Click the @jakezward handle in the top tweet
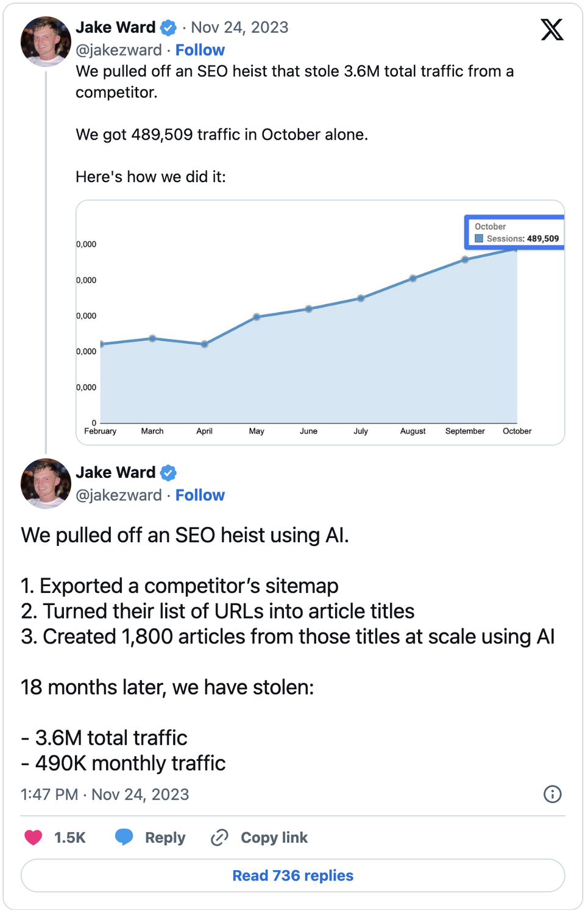 (x=119, y=50)
